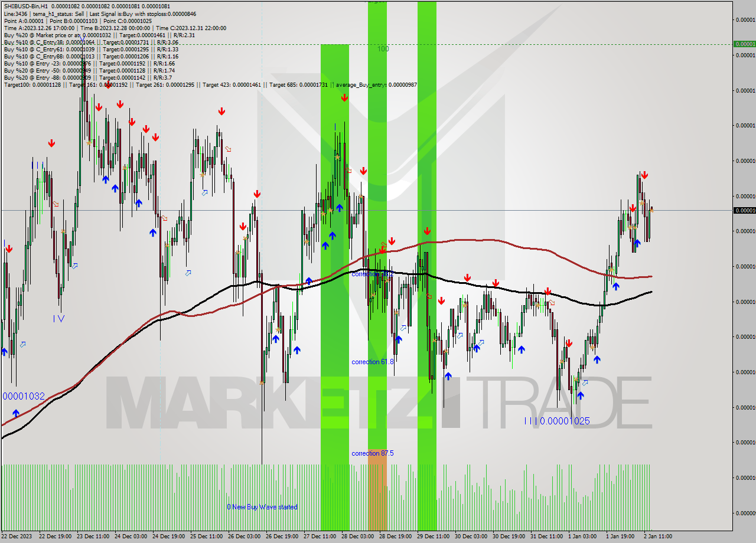Click the 'correction 87.5' label
This screenshot has width=756, height=543.
coord(372,453)
